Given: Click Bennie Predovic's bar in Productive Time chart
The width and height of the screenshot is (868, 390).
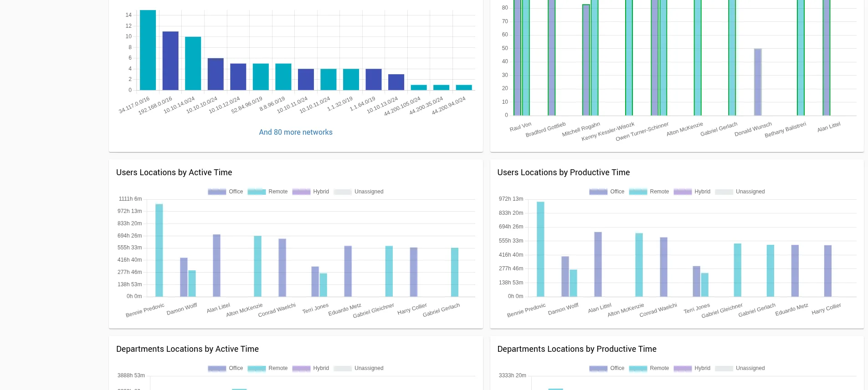Looking at the screenshot, I should point(540,249).
